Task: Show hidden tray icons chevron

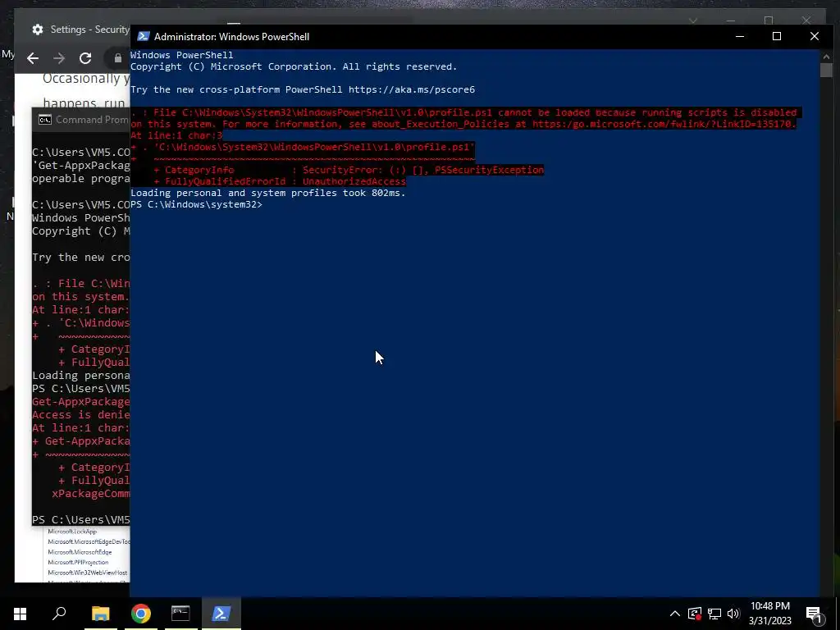Action: (x=675, y=614)
